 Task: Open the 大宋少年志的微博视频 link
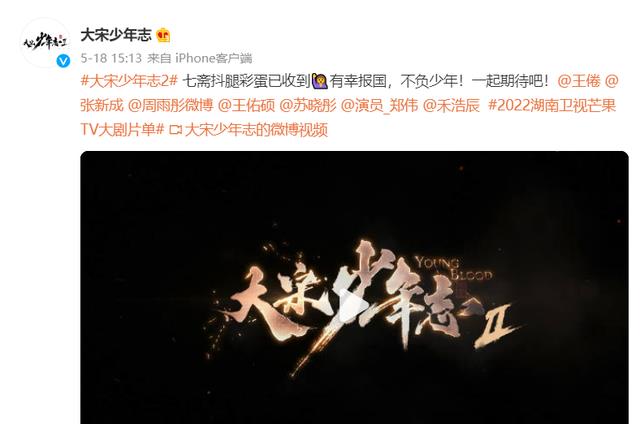tap(256, 130)
